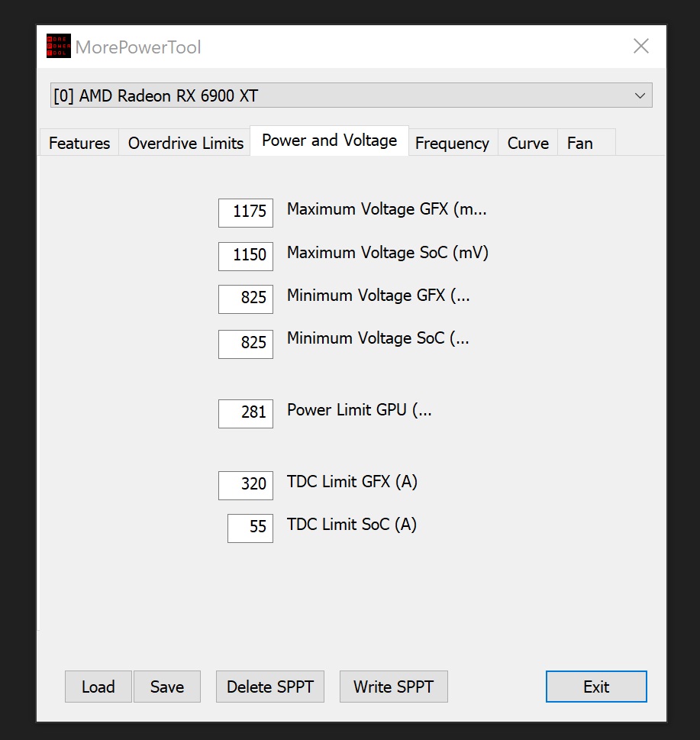Viewport: 700px width, 740px height.
Task: Click the MorePowerTool app icon in title bar
Action: 59,46
